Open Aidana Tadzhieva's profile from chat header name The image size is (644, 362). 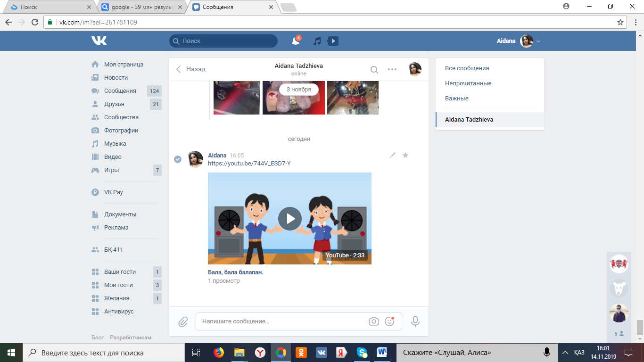tap(299, 66)
